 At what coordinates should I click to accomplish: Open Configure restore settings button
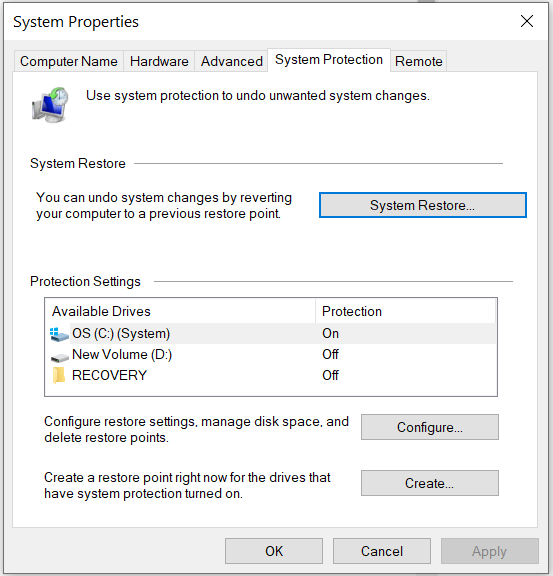tap(430, 427)
